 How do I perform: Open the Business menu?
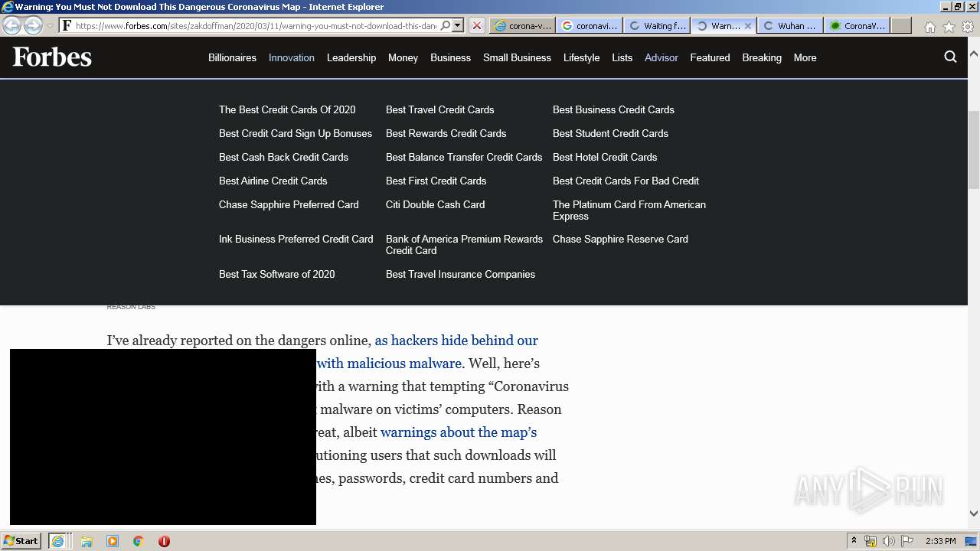click(450, 57)
